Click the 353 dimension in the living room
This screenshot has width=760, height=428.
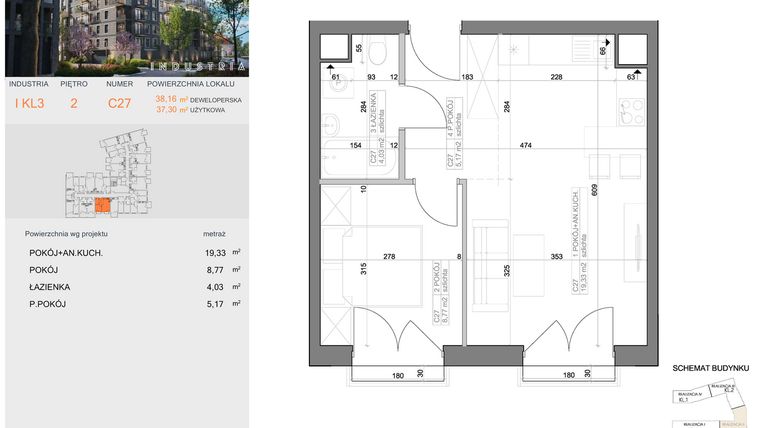coord(556,256)
